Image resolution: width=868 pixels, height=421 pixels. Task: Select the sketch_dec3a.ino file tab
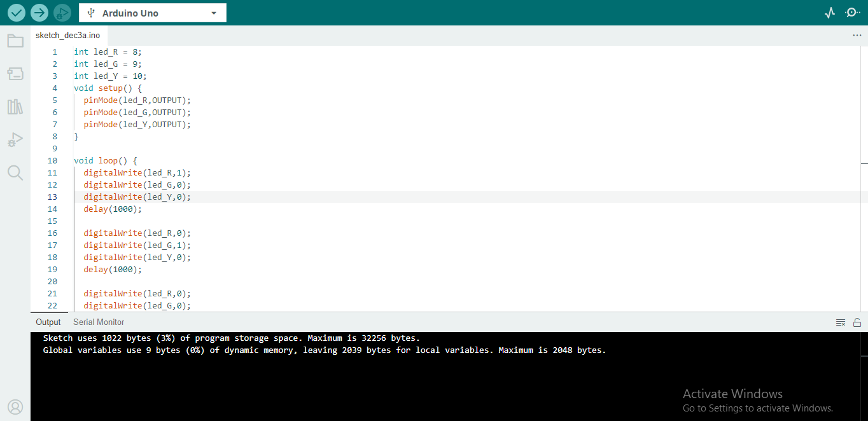(x=67, y=36)
